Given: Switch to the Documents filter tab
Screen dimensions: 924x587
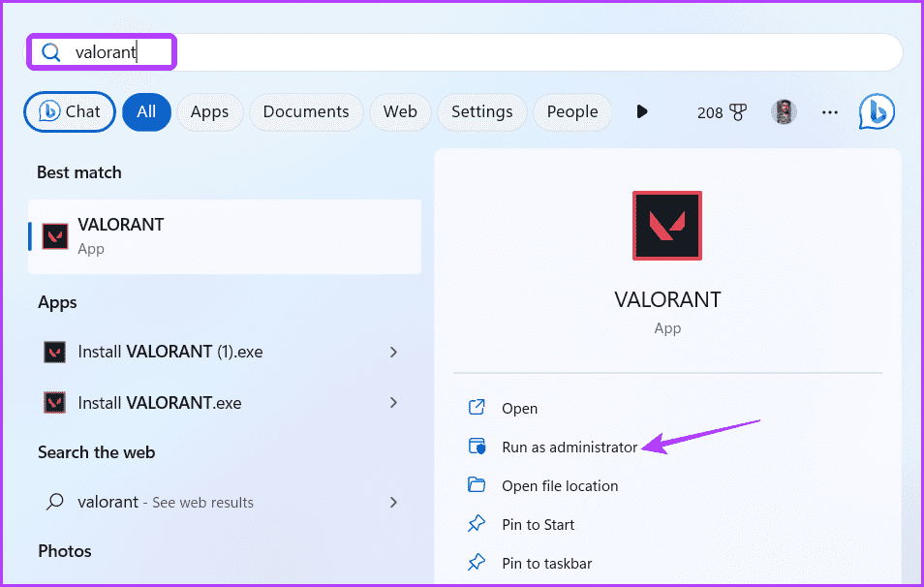Looking at the screenshot, I should tap(306, 112).
